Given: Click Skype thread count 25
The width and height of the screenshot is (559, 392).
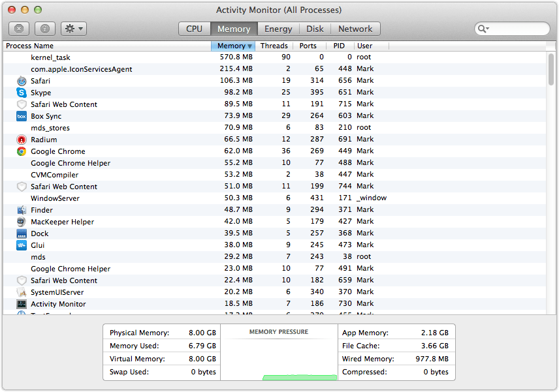Looking at the screenshot, I should click(x=286, y=92).
